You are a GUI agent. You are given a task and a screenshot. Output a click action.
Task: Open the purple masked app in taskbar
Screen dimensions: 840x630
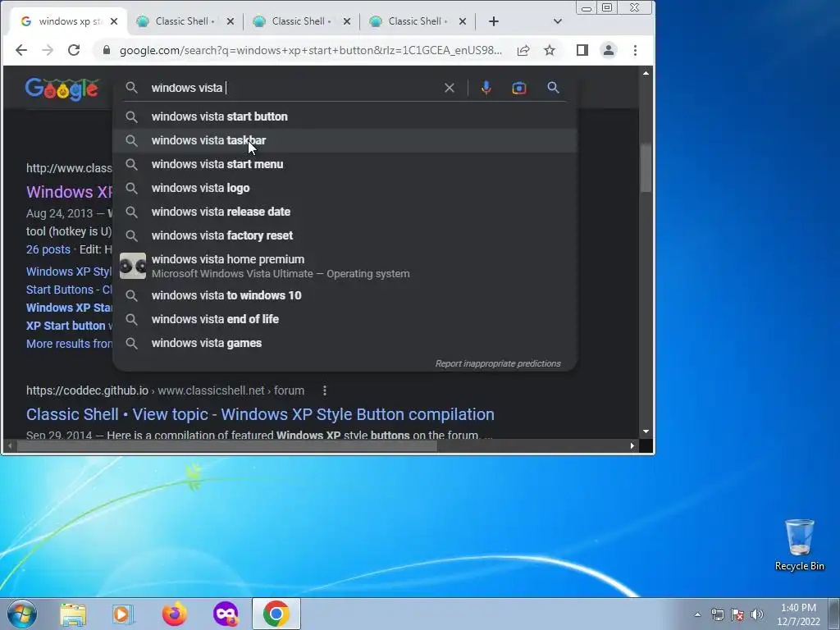click(x=226, y=614)
